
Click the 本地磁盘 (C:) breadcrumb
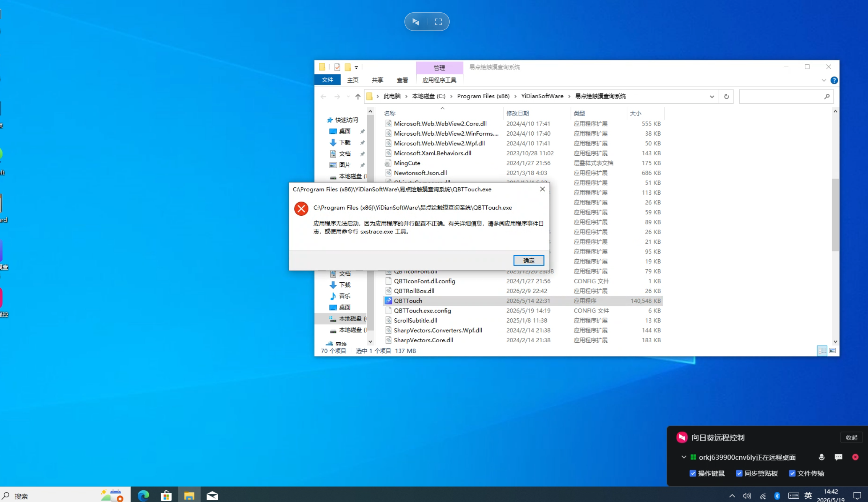429,96
